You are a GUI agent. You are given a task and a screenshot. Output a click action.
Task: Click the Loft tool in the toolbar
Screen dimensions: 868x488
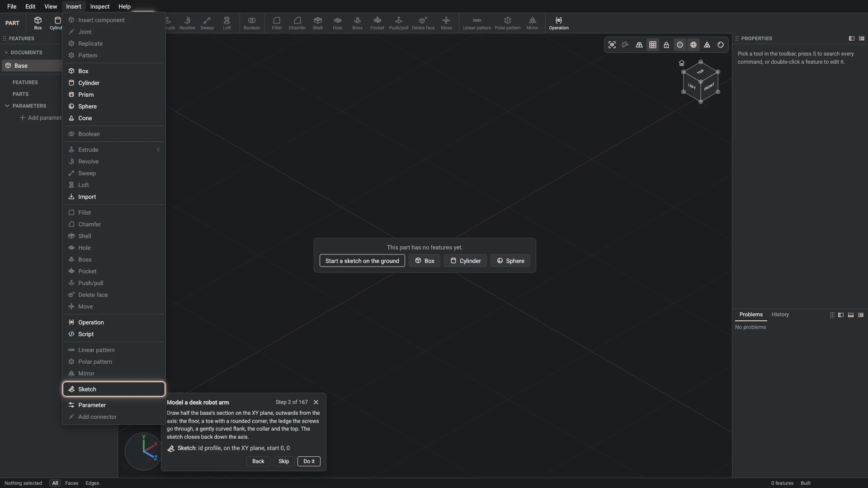pyautogui.click(x=227, y=23)
